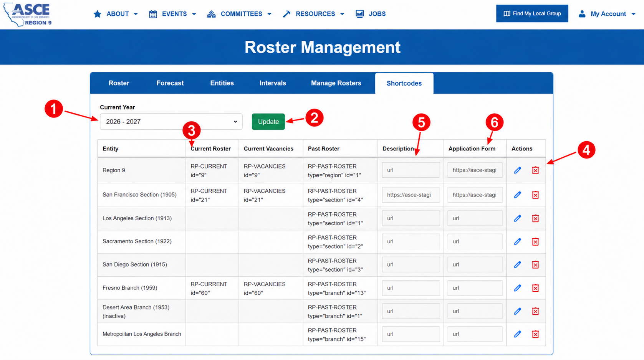This screenshot has height=360, width=644.
Task: Edit the San Diego Section row
Action: coord(517,264)
